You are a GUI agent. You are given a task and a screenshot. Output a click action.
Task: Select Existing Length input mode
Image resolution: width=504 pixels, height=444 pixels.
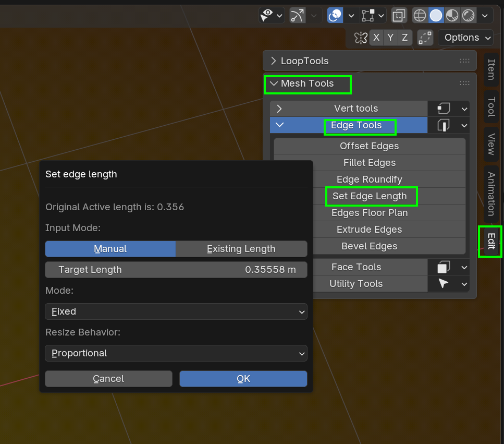pyautogui.click(x=241, y=249)
